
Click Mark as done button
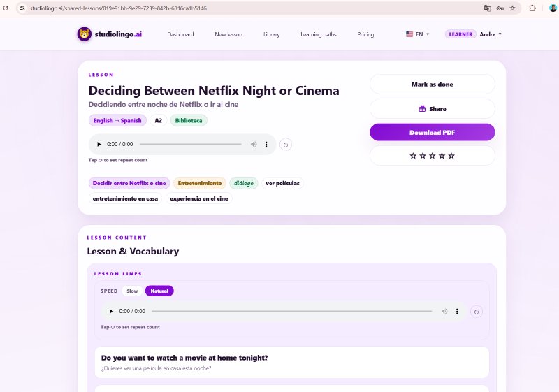432,85
